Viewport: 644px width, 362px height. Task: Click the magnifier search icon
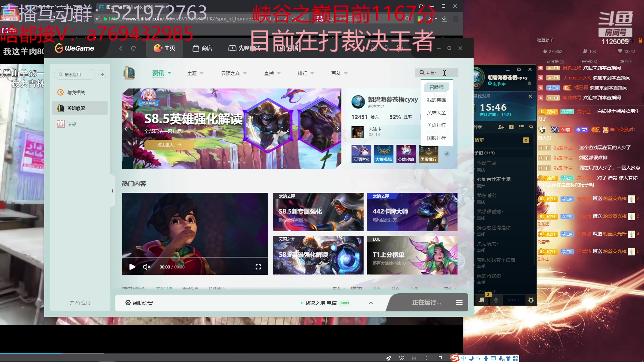[x=422, y=73]
